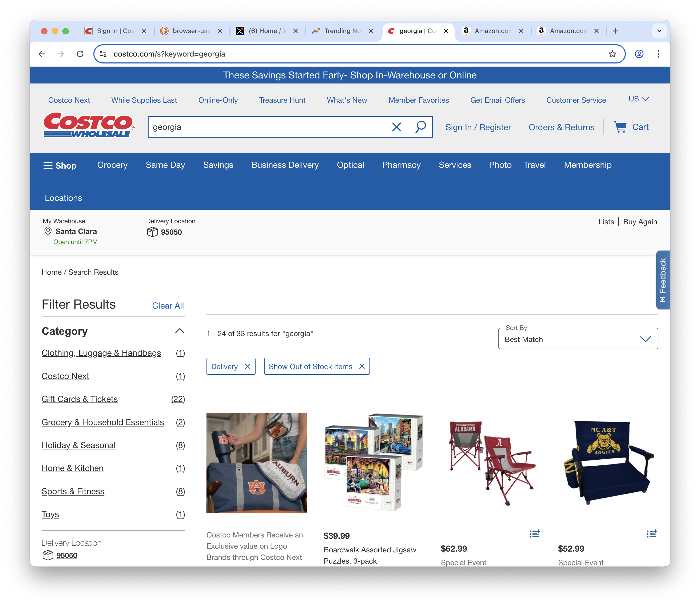The image size is (700, 606).
Task: Open the Chrome tab search chevron
Action: click(659, 31)
